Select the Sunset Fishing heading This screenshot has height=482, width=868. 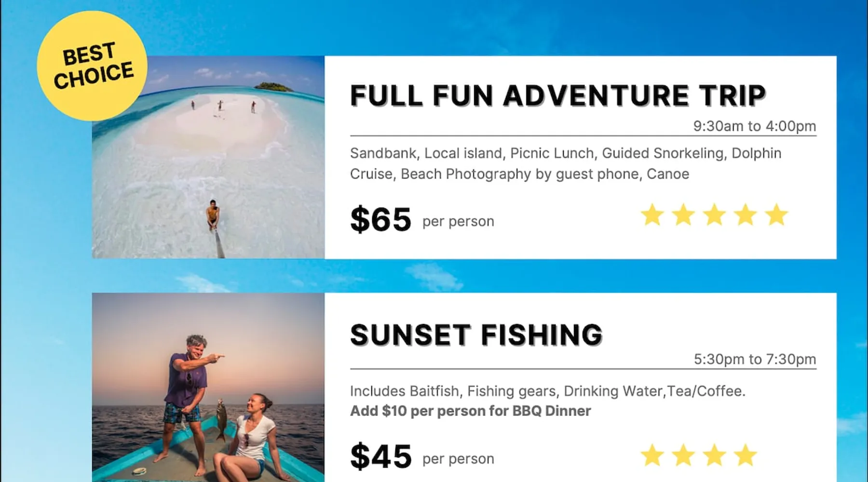[x=476, y=335]
